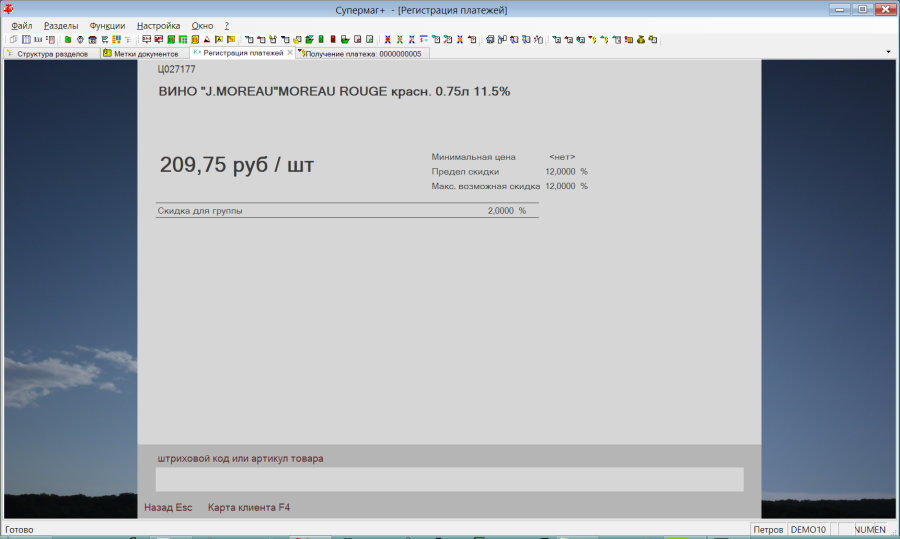Click the blue line with dollar icon
Screen dimensions: 900x539
click(x=424, y=40)
